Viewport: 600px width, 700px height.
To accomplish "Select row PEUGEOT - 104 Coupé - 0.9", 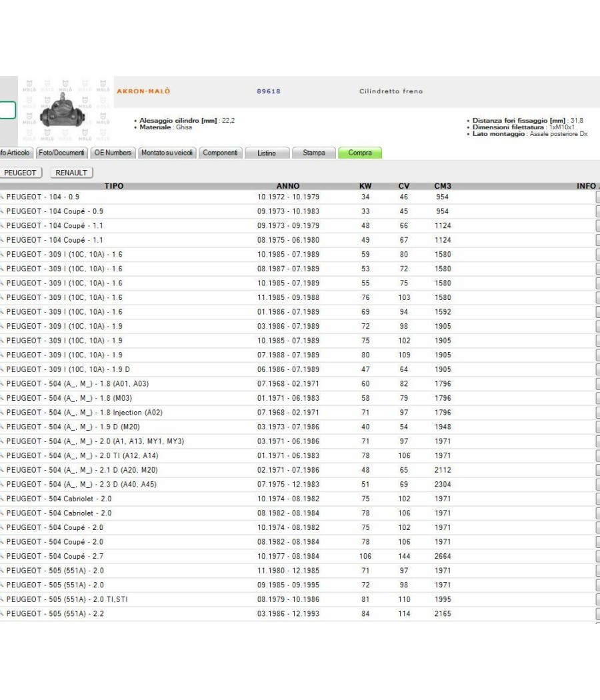I will click(300, 211).
